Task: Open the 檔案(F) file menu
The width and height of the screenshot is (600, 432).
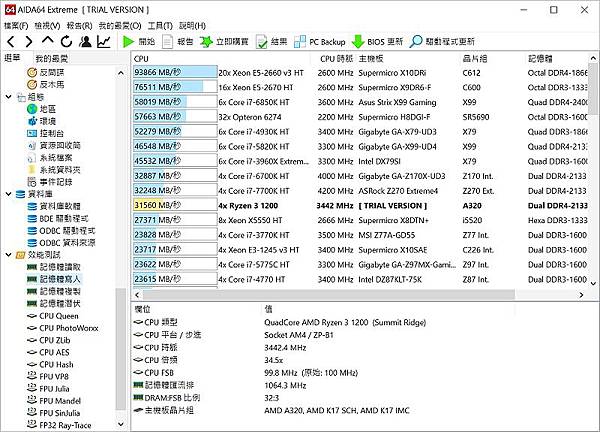Action: [16, 26]
